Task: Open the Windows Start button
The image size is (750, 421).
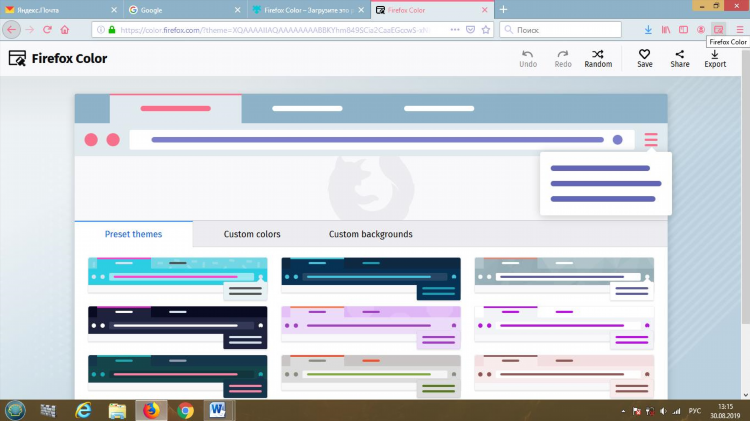Action: (15, 410)
